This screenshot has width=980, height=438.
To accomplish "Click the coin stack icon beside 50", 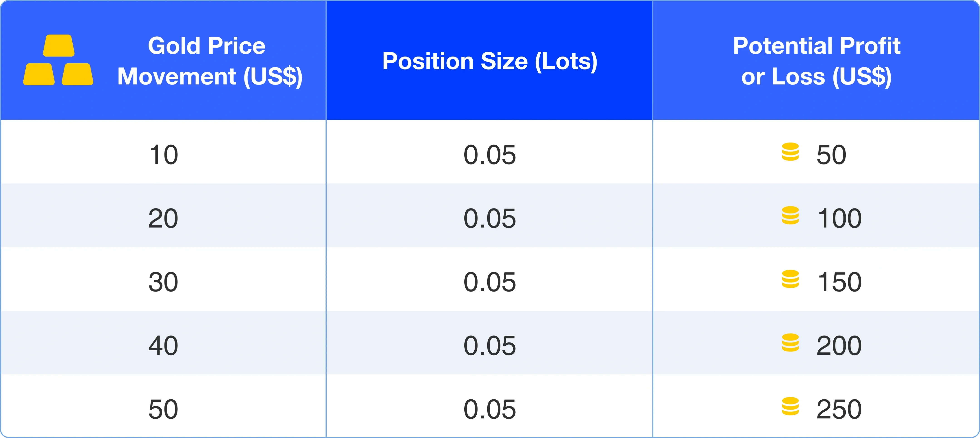I will click(790, 152).
